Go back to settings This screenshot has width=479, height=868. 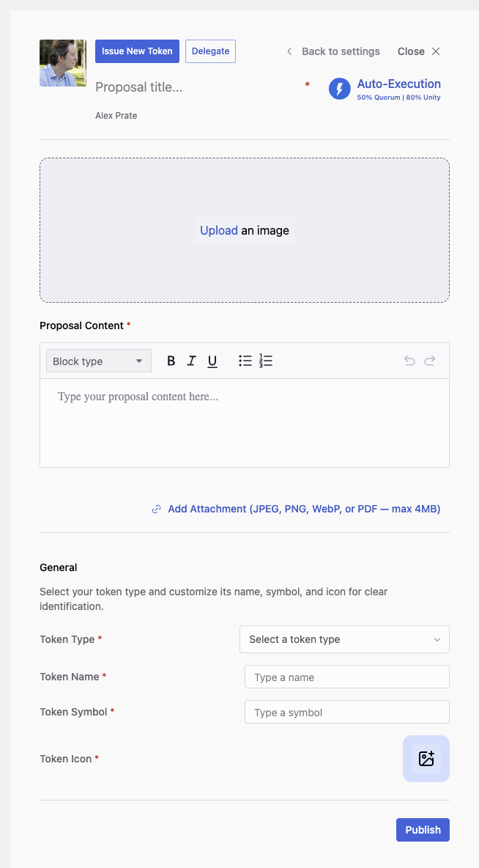[x=333, y=51]
